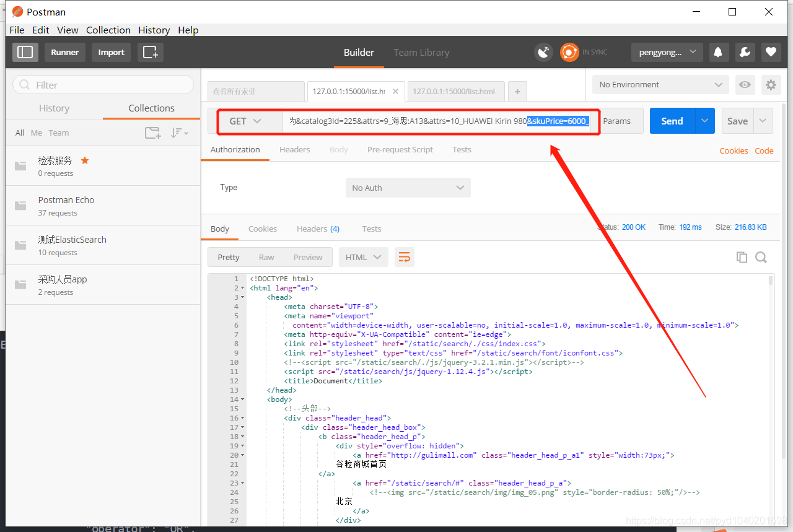Open collections sort order icon
Viewport: 793px width, 532px height.
[x=180, y=133]
